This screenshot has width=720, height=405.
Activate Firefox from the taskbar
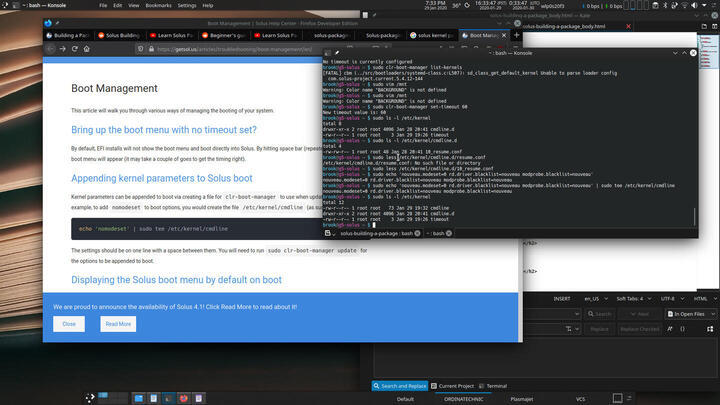(184, 398)
